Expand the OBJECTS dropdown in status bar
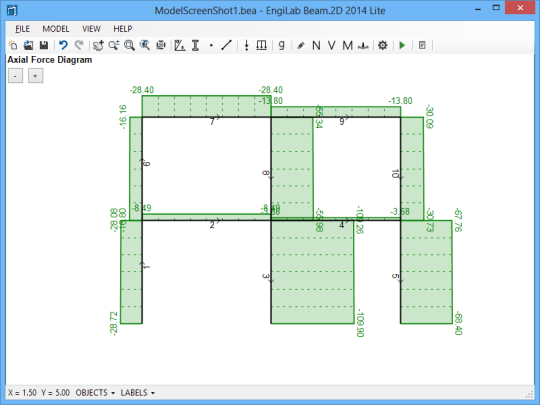 pyautogui.click(x=95, y=393)
